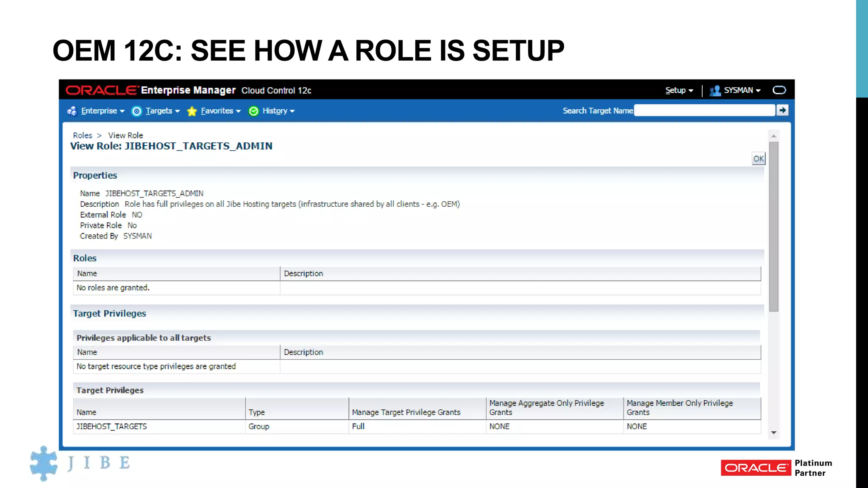This screenshot has width=868, height=488.
Task: Open the History menu
Action: tap(278, 111)
